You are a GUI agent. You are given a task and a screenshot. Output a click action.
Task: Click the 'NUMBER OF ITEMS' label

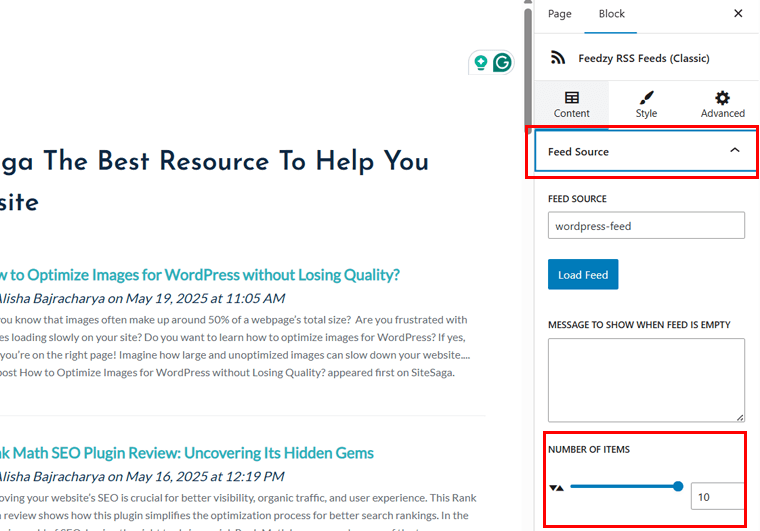point(589,450)
